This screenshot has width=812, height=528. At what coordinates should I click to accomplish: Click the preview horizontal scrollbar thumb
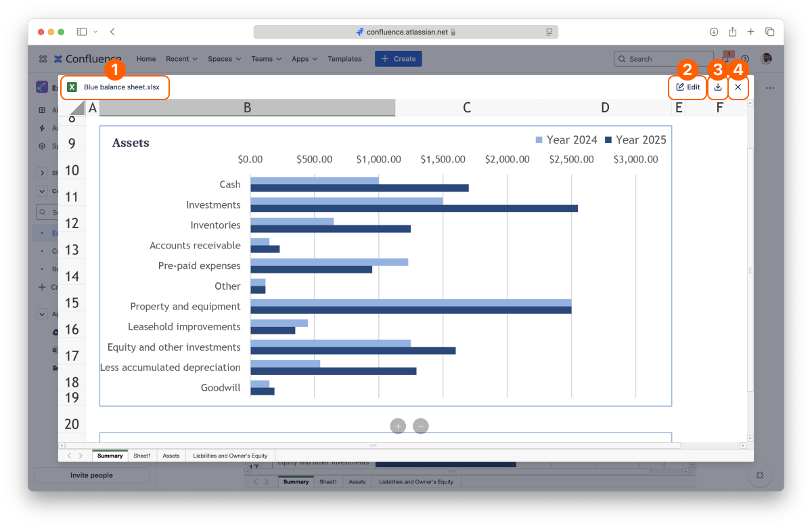pos(372,445)
